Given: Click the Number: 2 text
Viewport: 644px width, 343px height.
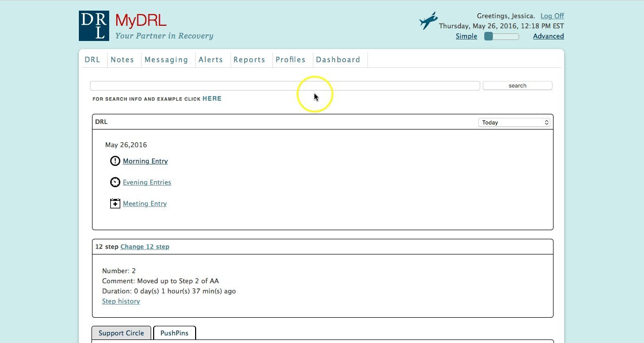Looking at the screenshot, I should 119,271.
